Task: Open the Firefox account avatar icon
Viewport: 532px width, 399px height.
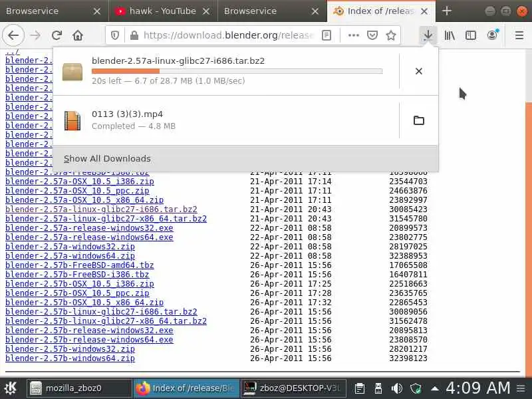Action: click(492, 35)
